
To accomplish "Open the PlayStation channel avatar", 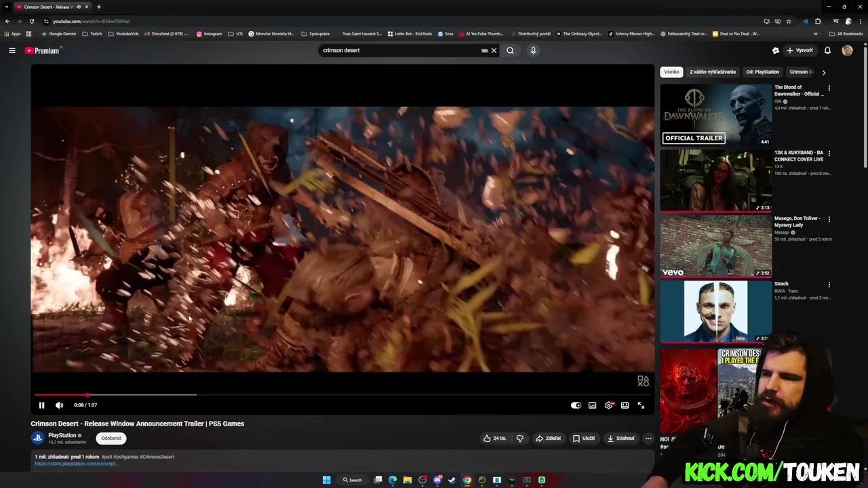I will [x=37, y=438].
